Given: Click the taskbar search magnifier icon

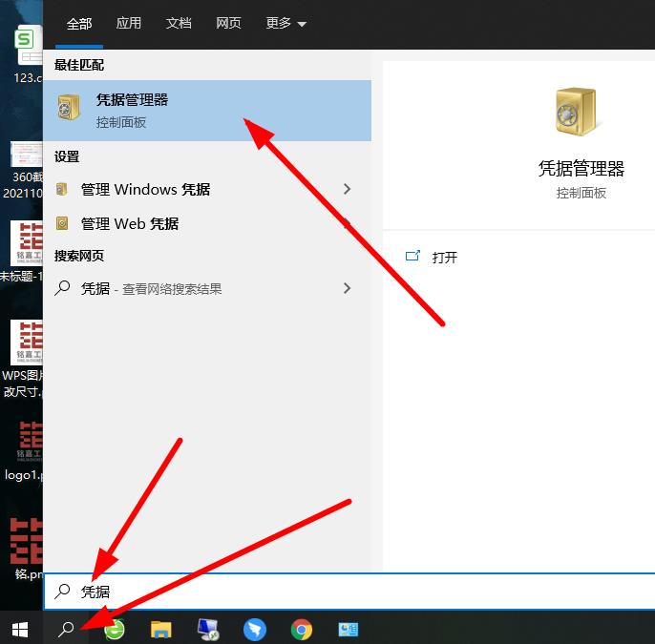Looking at the screenshot, I should (x=67, y=629).
